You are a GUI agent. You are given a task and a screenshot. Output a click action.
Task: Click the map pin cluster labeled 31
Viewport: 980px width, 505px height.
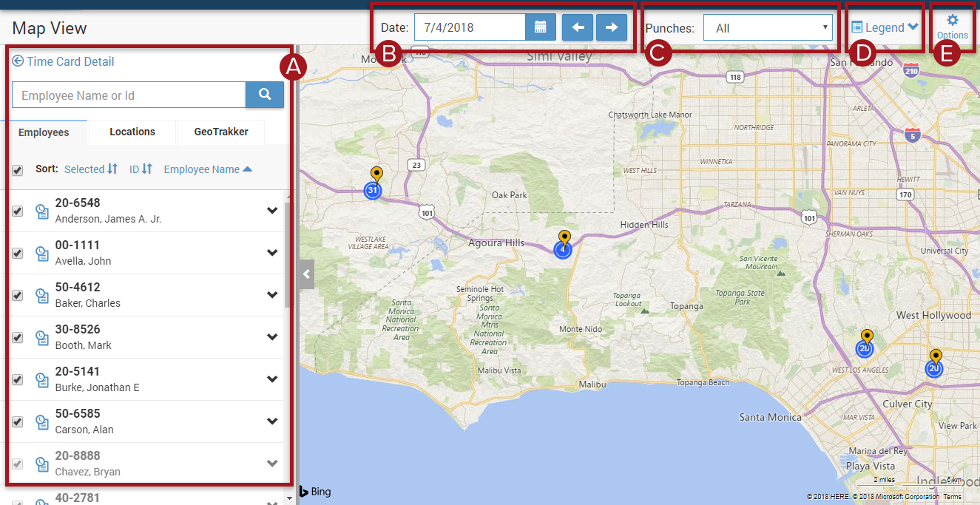click(374, 191)
